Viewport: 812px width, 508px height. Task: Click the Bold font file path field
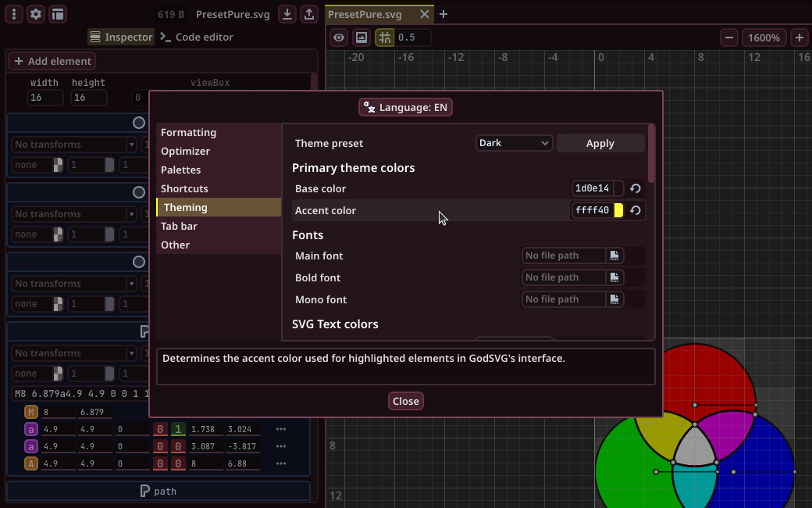(564, 277)
